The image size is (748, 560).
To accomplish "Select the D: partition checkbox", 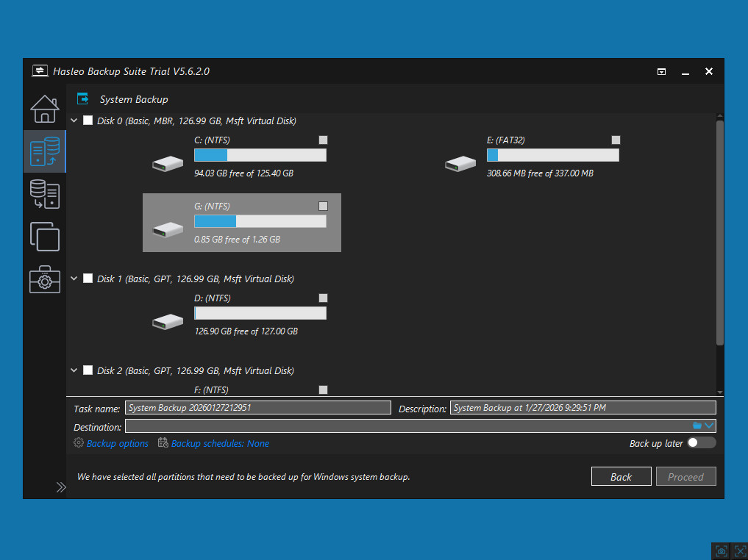I will (323, 298).
